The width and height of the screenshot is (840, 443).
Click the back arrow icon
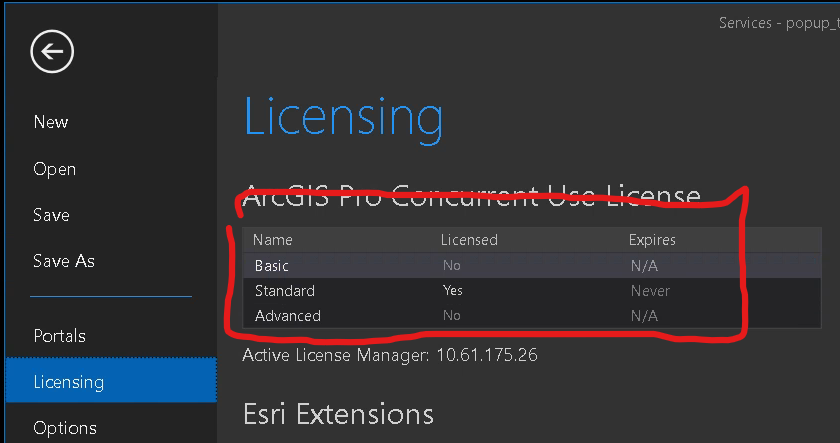51,51
